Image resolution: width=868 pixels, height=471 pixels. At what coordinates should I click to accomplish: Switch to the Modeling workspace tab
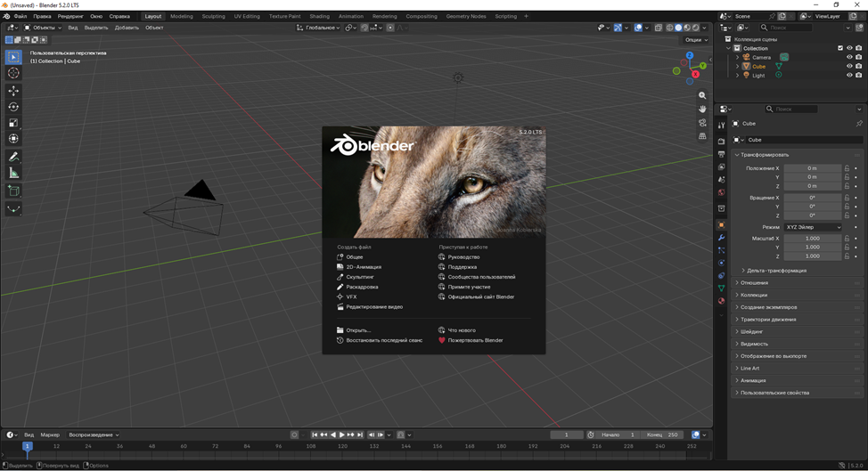(182, 16)
